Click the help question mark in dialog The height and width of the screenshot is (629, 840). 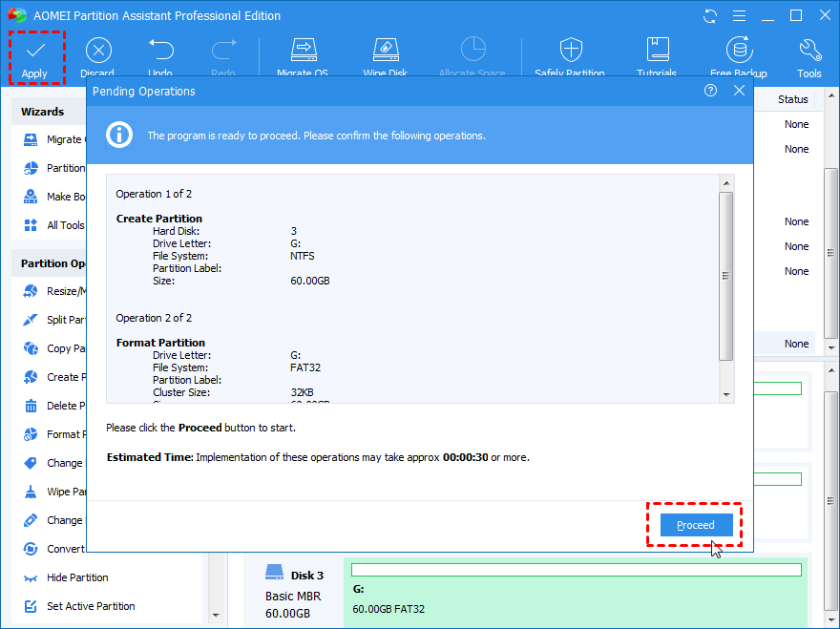pyautogui.click(x=710, y=91)
